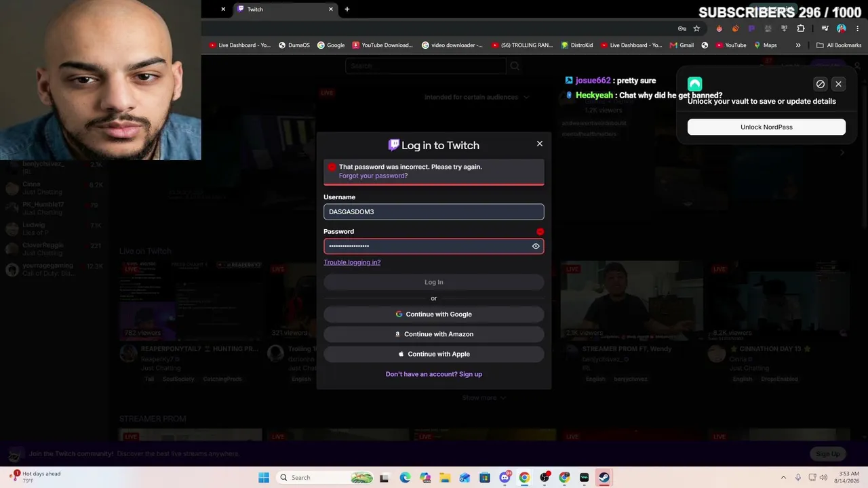The width and height of the screenshot is (868, 488).
Task: Open OBS Studio from the taskbar
Action: pyautogui.click(x=545, y=478)
